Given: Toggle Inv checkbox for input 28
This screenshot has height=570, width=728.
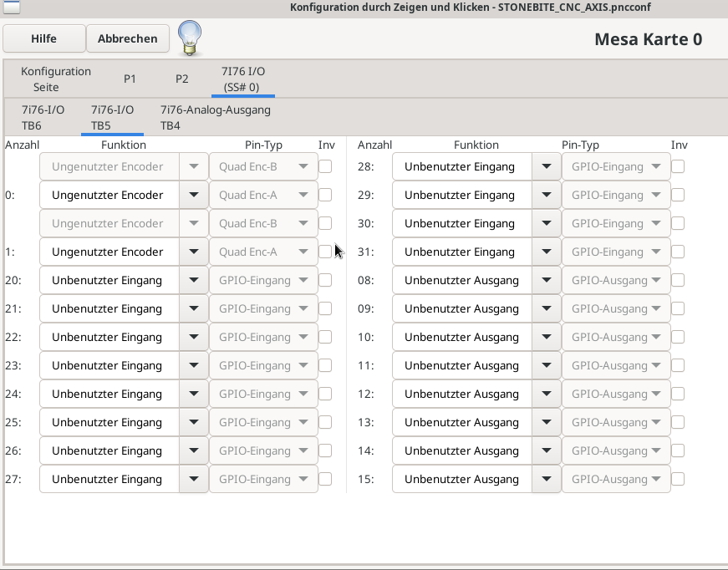Looking at the screenshot, I should click(x=679, y=166).
